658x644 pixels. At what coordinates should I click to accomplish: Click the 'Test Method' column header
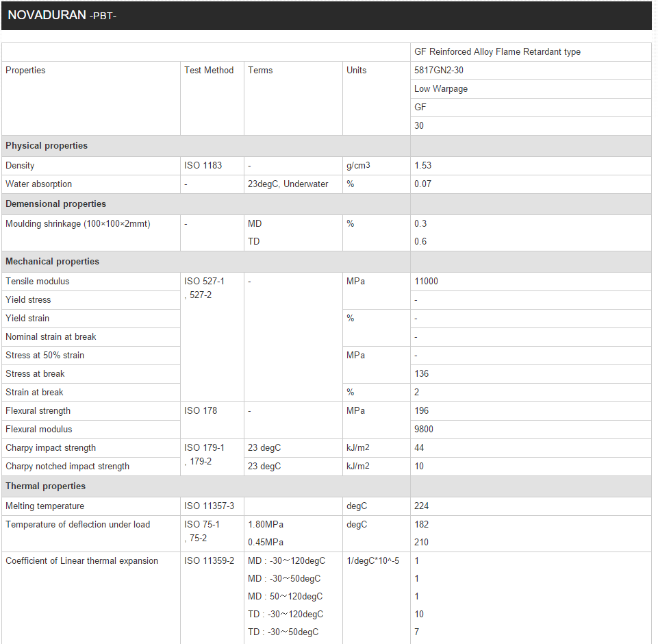tap(209, 70)
